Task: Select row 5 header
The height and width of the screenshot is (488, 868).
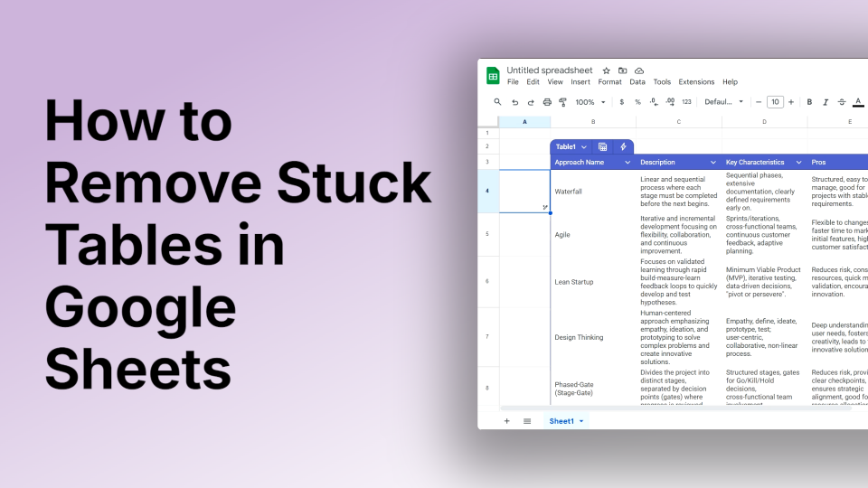Action: [487, 234]
